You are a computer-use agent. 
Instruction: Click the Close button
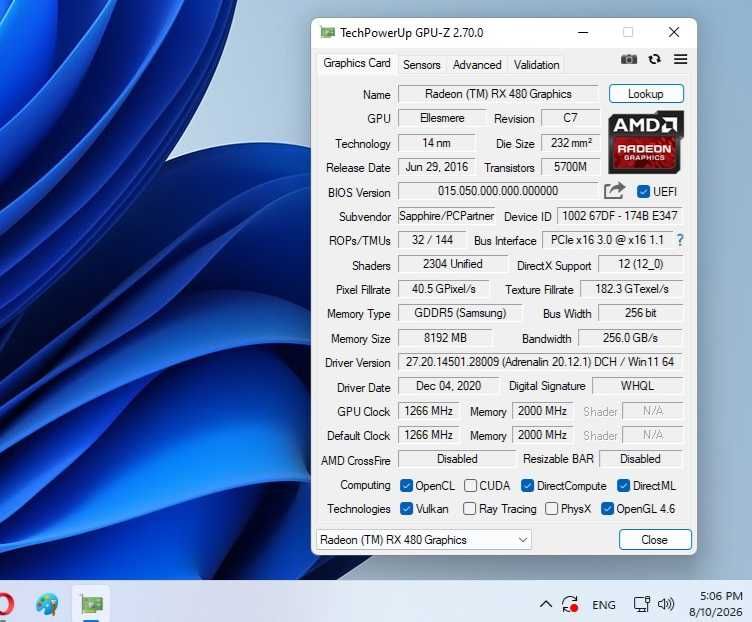[655, 540]
